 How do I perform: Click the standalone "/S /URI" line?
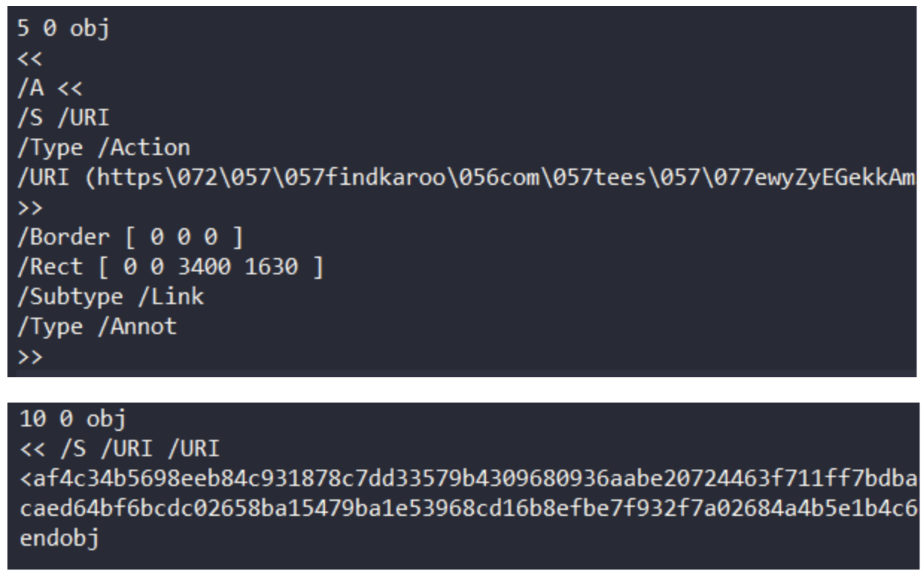tap(59, 118)
